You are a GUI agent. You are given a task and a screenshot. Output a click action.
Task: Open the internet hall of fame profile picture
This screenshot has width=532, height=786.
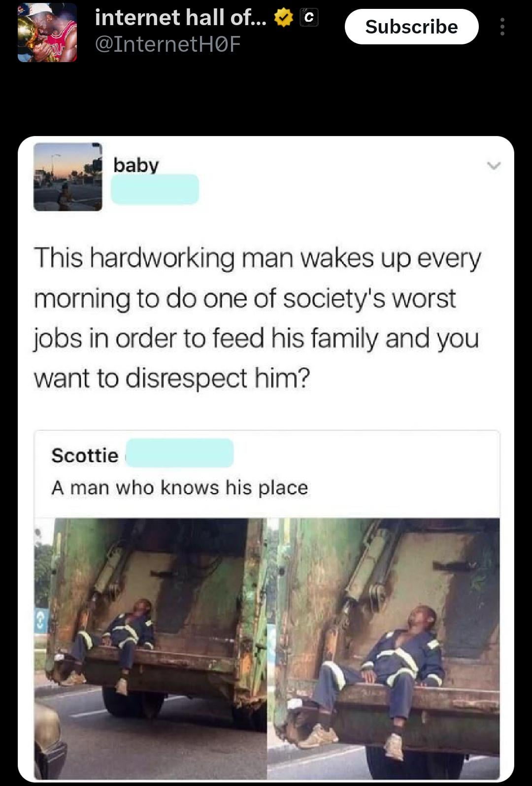(x=47, y=33)
